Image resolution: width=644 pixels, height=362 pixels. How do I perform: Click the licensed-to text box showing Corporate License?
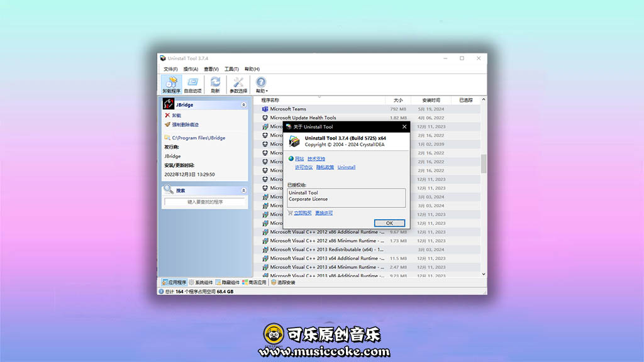click(346, 198)
